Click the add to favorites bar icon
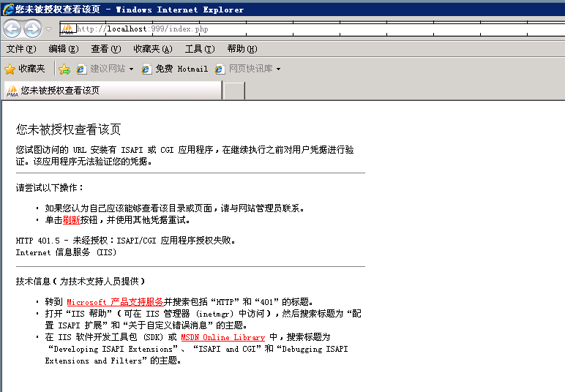Image resolution: width=565 pixels, height=392 pixels. tap(64, 69)
